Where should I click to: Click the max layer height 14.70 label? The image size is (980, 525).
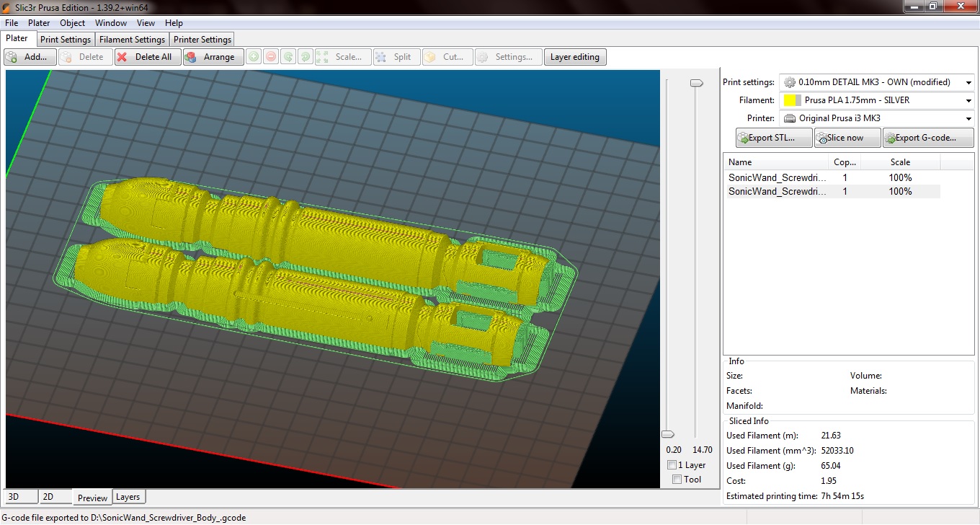(x=702, y=450)
